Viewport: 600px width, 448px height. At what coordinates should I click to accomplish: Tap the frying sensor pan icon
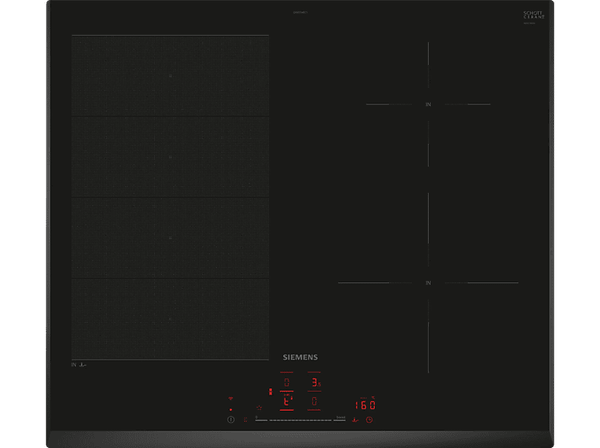tap(355, 420)
